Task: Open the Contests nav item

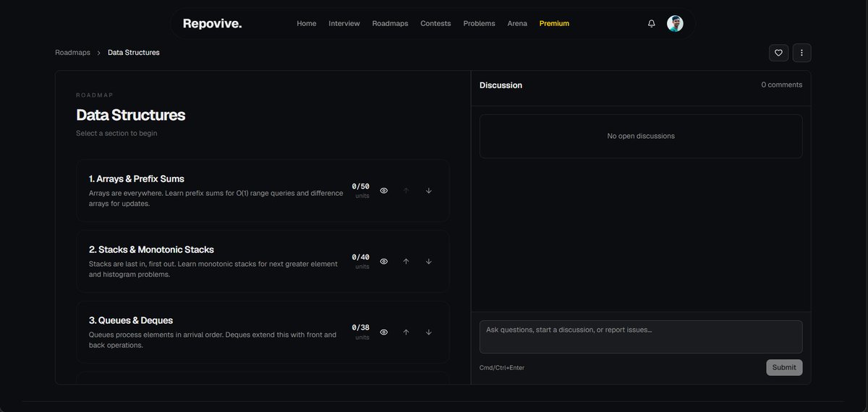Action: pyautogui.click(x=435, y=23)
